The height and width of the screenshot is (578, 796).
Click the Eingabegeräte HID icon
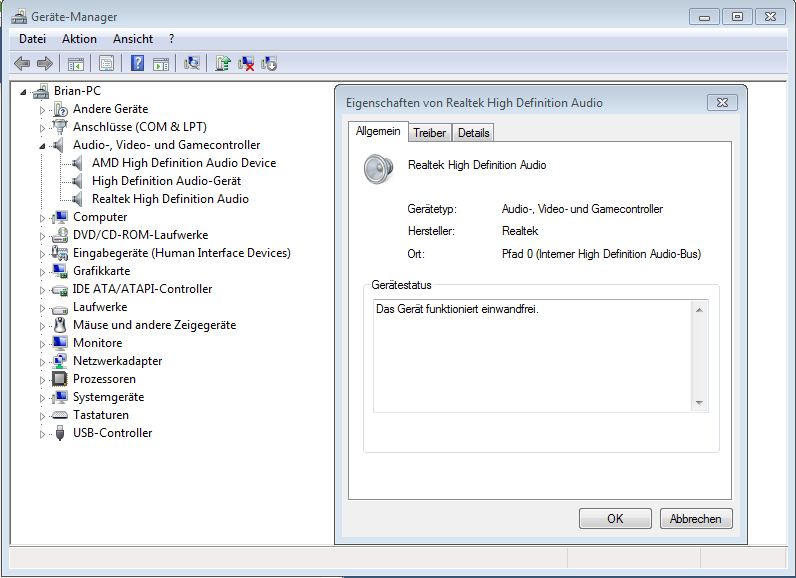[60, 253]
